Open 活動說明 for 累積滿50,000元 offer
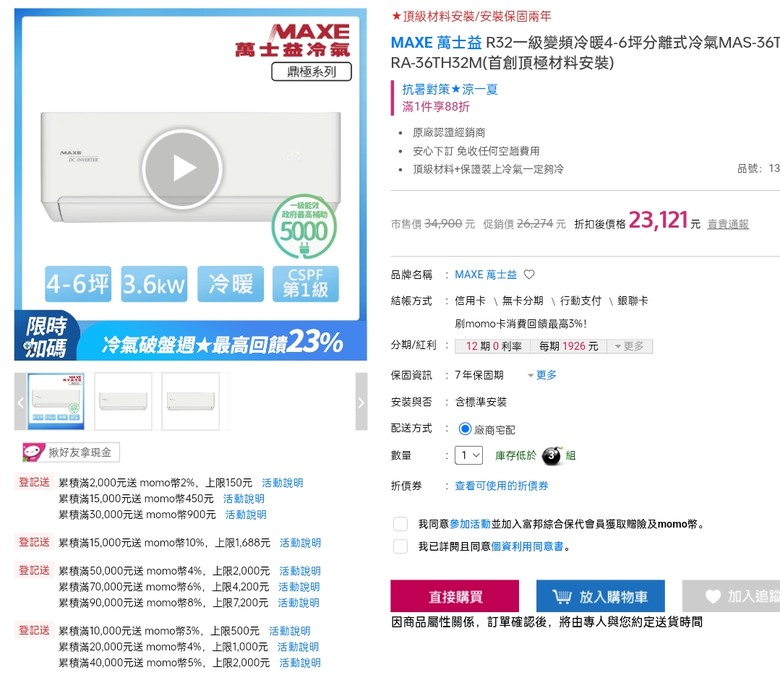Screen dimensions: 780x675 click(299, 571)
